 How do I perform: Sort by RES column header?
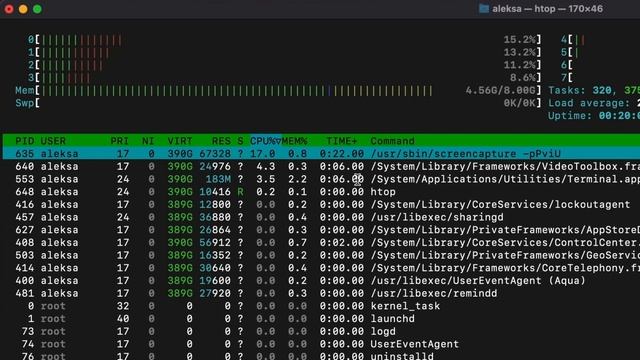[221, 141]
